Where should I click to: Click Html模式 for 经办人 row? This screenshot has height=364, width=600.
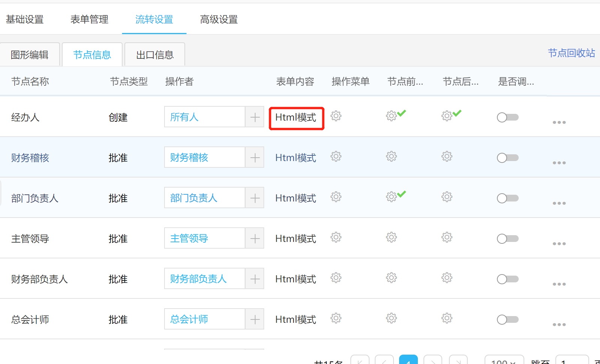[296, 118]
